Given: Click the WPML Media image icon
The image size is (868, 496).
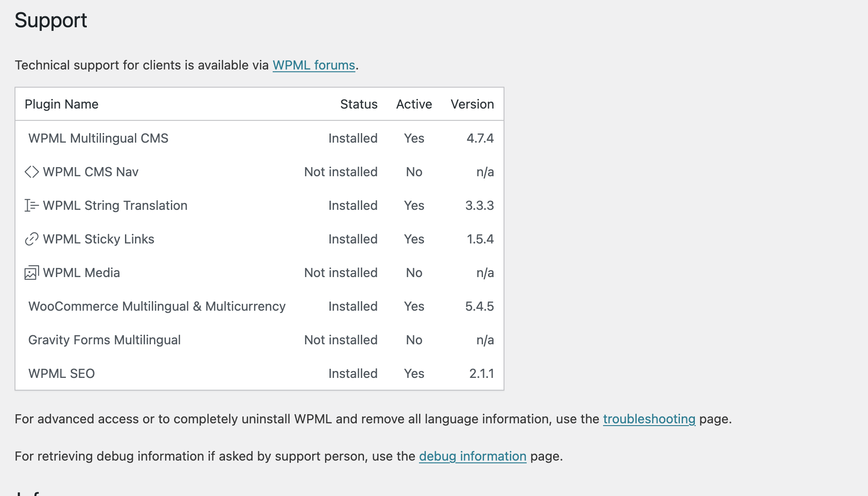Looking at the screenshot, I should [x=31, y=273].
